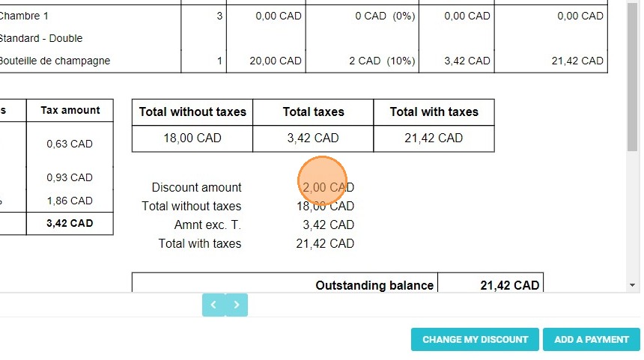Viewport: 644px width, 360px height.
Task: Click the Bouteille de champagne row label
Action: coord(55,61)
